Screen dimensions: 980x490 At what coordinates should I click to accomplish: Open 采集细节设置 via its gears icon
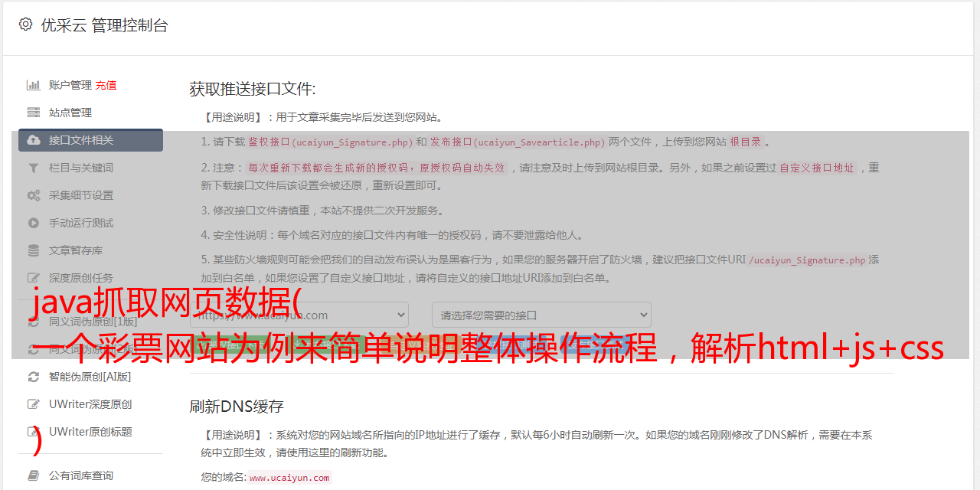[x=34, y=195]
